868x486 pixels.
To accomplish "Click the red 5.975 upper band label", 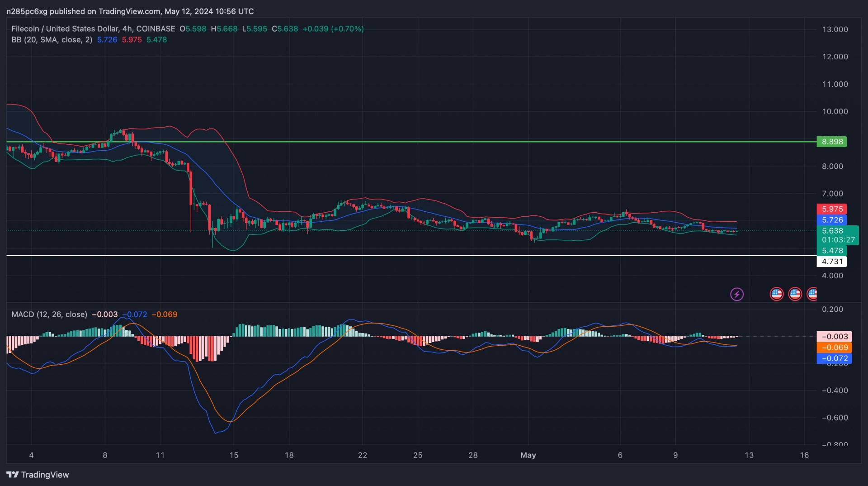I will pyautogui.click(x=832, y=209).
